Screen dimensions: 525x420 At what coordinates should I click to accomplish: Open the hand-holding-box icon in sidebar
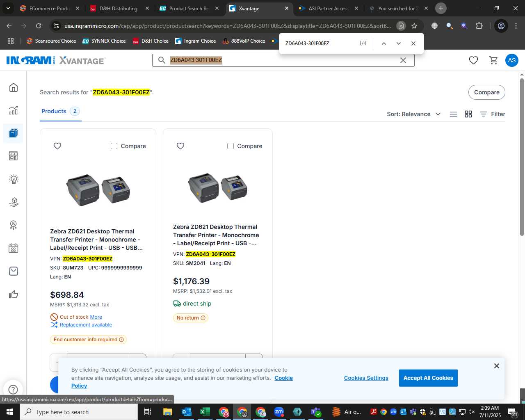[14, 202]
